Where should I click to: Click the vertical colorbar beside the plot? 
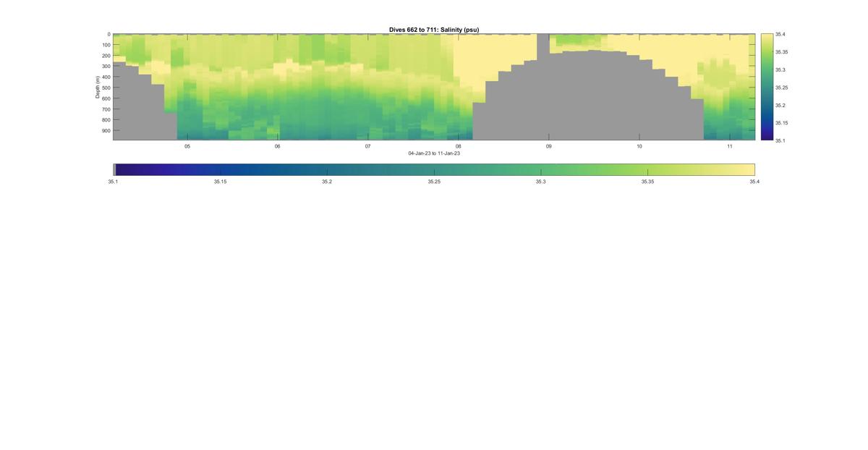pyautogui.click(x=767, y=87)
